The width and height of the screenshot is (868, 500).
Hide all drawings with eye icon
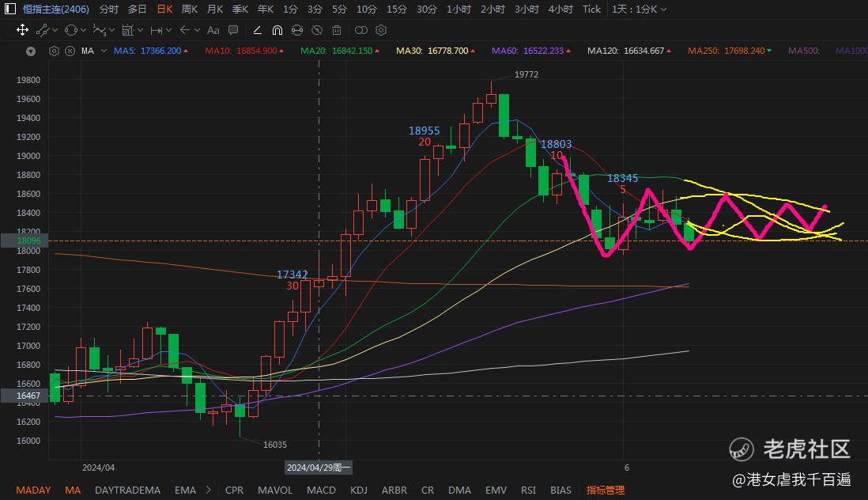click(x=317, y=30)
